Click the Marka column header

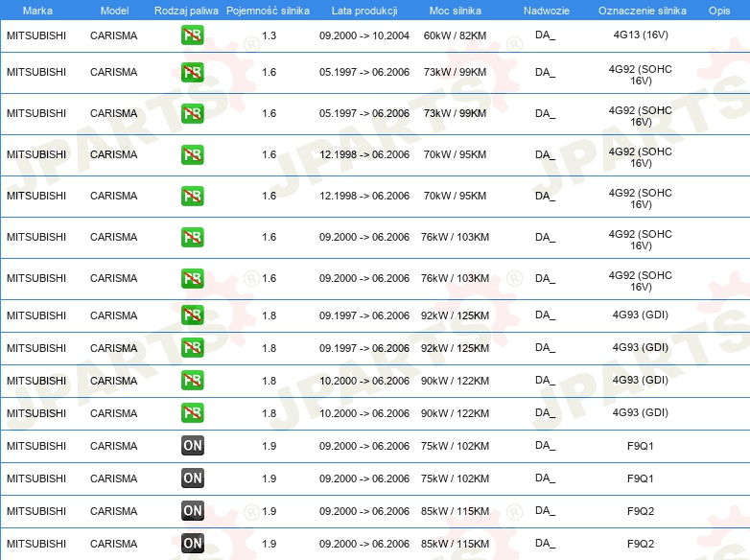tap(37, 10)
